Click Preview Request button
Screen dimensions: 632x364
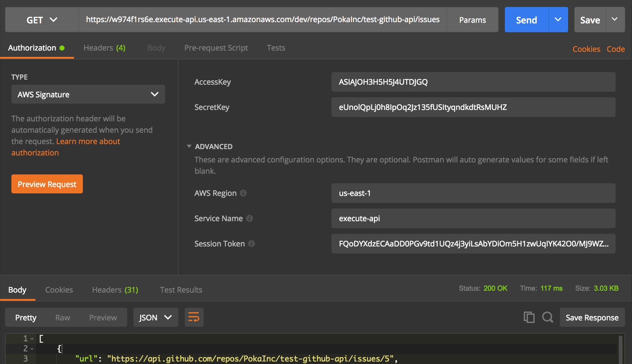pos(47,184)
